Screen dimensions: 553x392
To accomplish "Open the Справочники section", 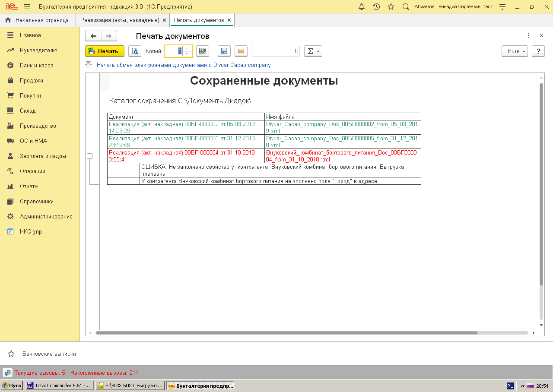I will click(x=40, y=202).
